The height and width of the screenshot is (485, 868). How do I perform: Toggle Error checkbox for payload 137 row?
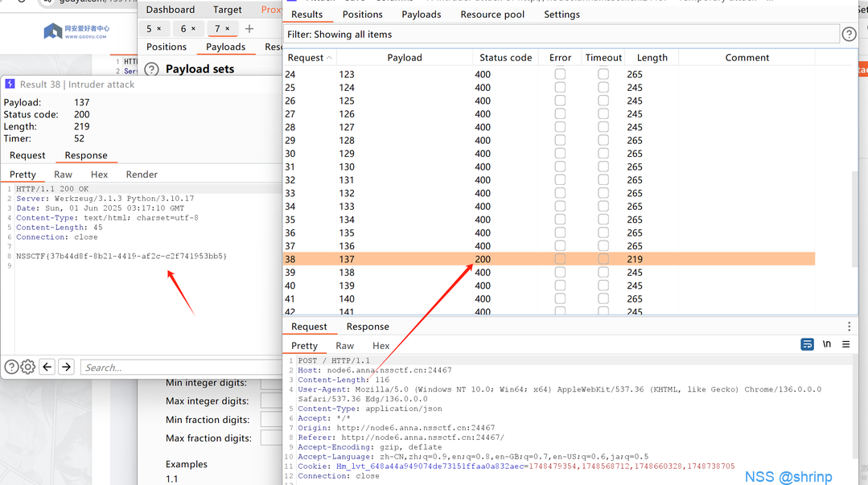coord(560,258)
